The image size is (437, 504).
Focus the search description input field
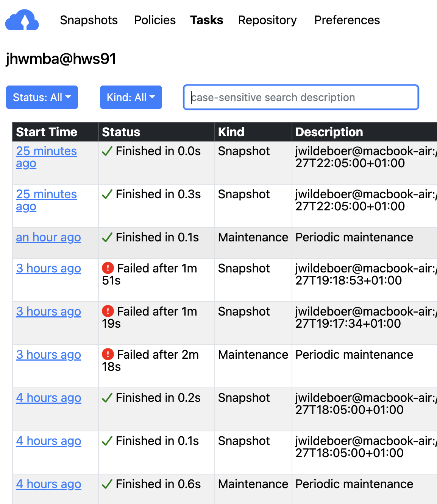(301, 97)
